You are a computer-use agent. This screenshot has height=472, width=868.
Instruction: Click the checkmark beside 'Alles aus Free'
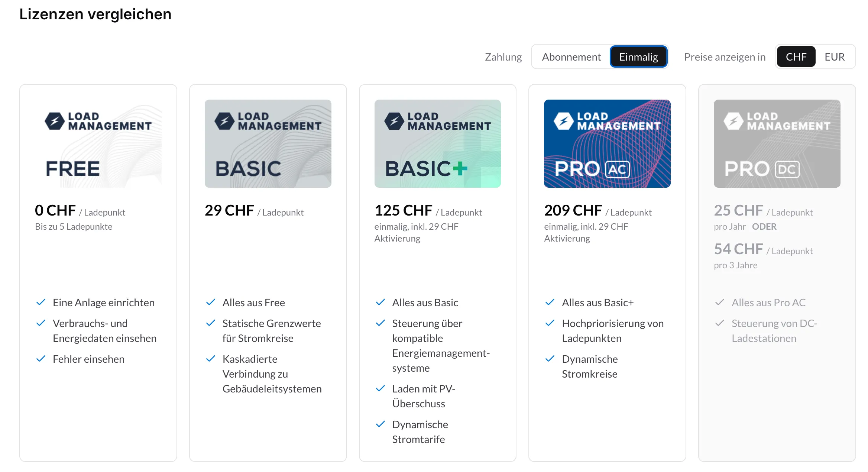click(x=211, y=302)
